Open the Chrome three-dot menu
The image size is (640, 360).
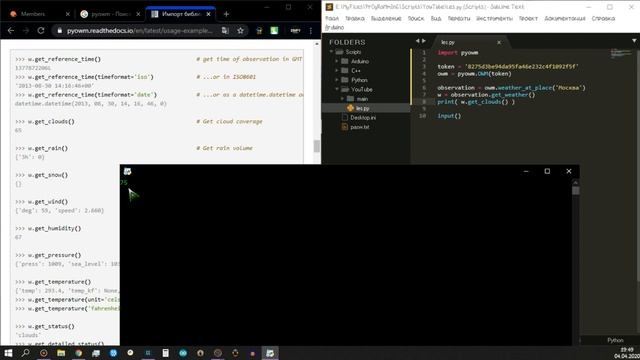[311, 31]
